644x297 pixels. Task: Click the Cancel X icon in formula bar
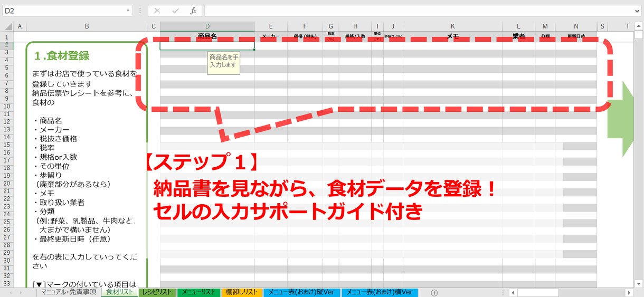[157, 11]
